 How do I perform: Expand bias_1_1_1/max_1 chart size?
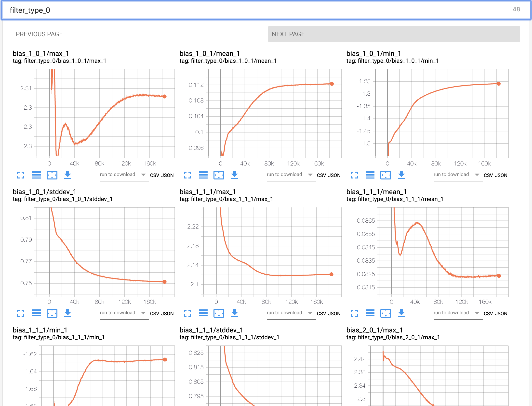(187, 313)
